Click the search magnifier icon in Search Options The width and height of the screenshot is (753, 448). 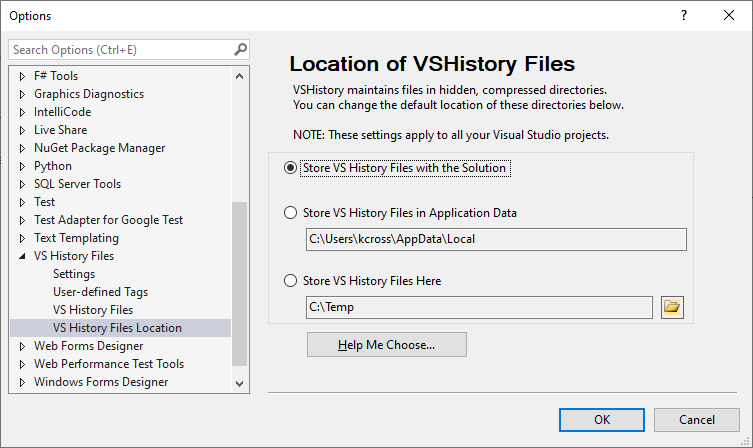[x=240, y=49]
